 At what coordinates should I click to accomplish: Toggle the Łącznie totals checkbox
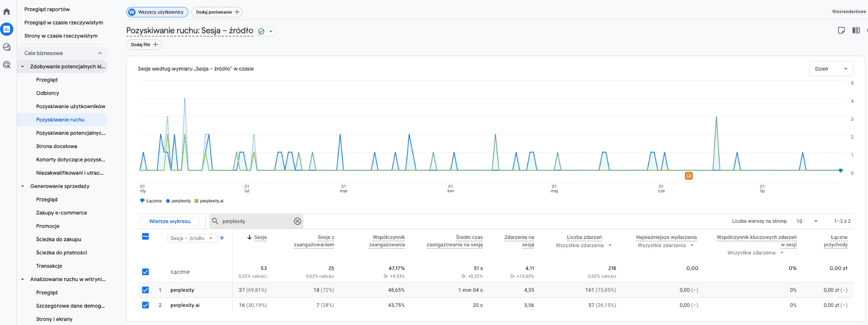[145, 272]
